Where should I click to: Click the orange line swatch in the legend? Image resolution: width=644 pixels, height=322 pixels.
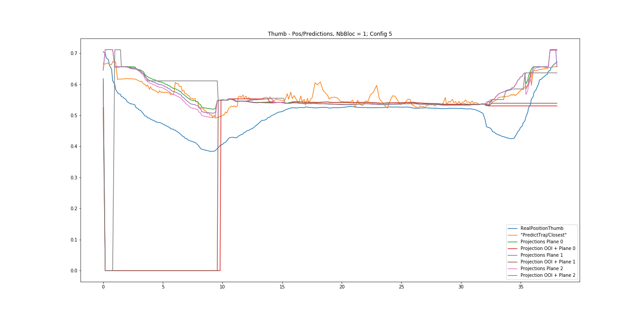(x=513, y=235)
